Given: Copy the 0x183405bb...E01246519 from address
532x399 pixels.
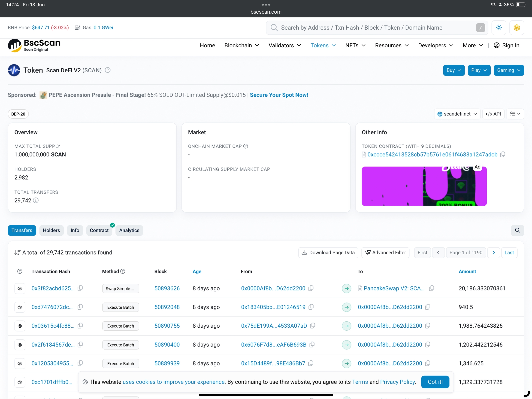Looking at the screenshot, I should click(x=311, y=307).
